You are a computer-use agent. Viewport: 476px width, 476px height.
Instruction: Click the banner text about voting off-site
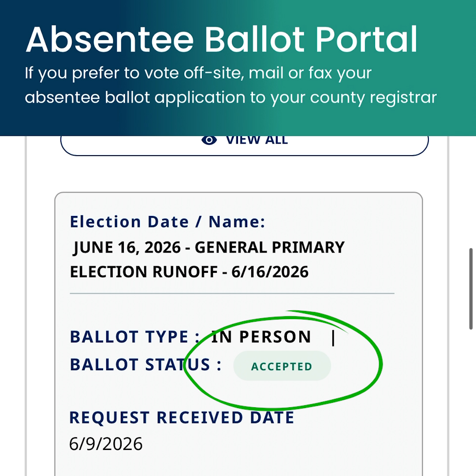198,73
